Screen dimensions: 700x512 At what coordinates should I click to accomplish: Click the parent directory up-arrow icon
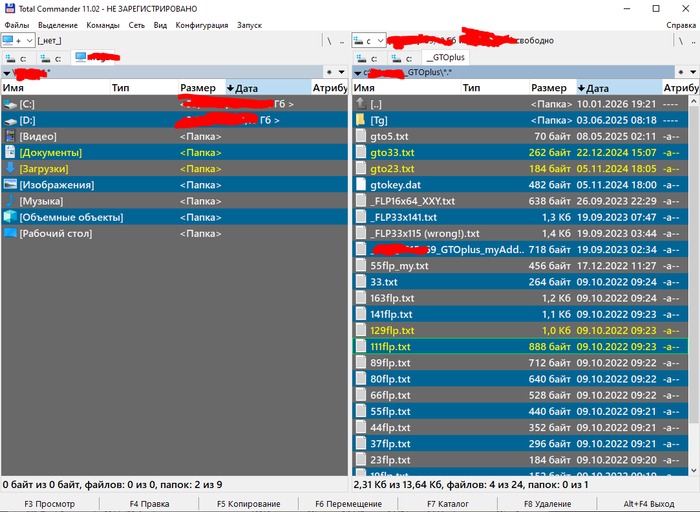click(x=361, y=104)
